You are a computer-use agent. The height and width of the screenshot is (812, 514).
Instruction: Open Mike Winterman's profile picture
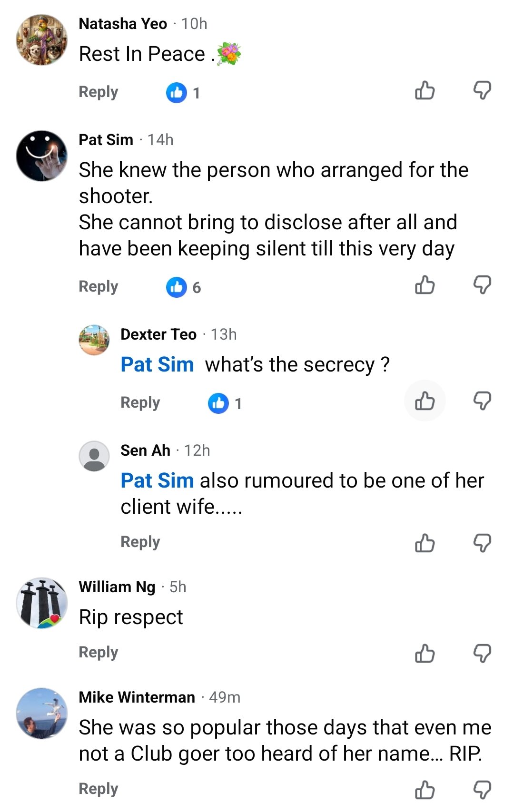point(42,713)
